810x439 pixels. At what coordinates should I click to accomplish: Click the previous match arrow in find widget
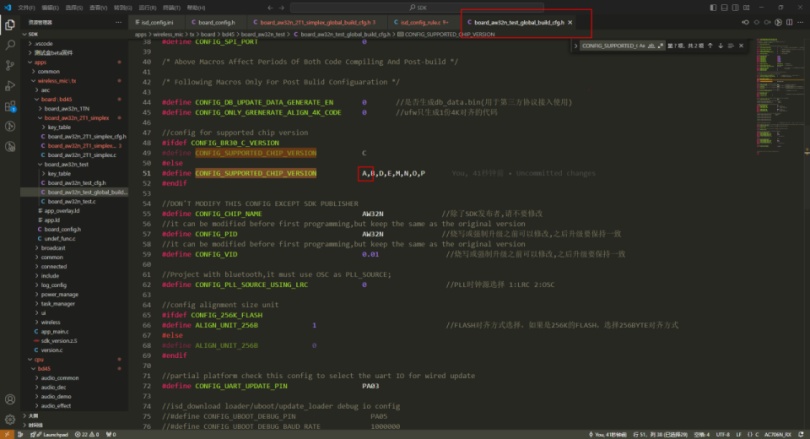(x=710, y=45)
